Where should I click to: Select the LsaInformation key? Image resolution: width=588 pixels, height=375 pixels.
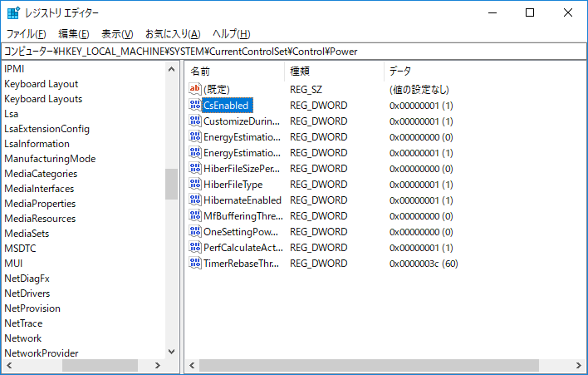37,144
